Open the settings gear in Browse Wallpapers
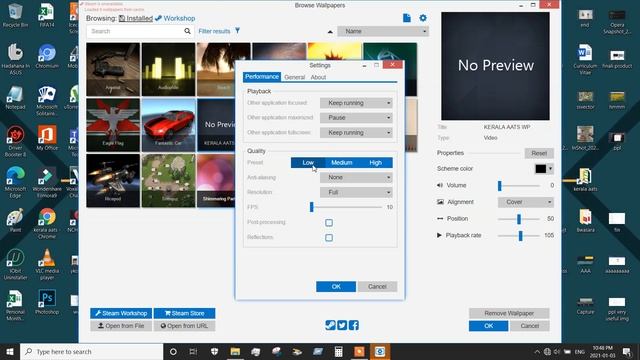640x360 pixels. tap(423, 18)
